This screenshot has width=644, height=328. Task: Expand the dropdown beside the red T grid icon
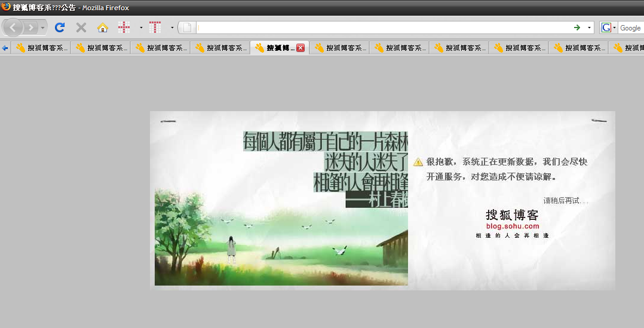pos(171,28)
